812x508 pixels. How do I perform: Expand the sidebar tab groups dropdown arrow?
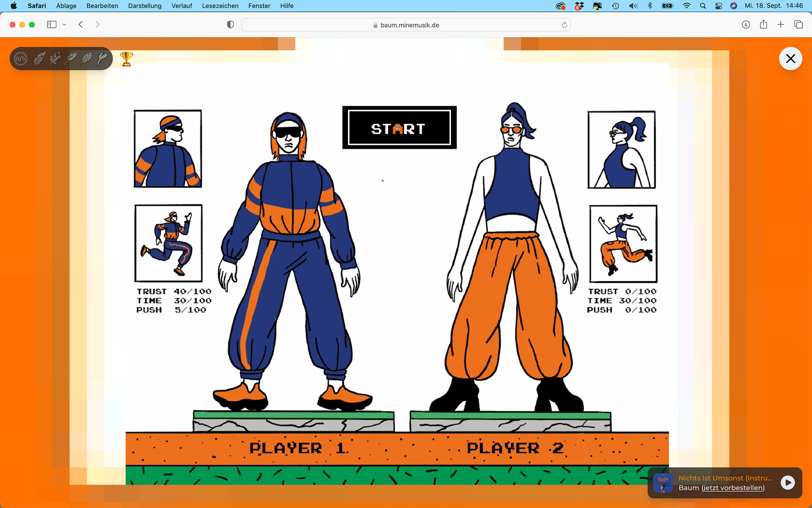coord(64,25)
